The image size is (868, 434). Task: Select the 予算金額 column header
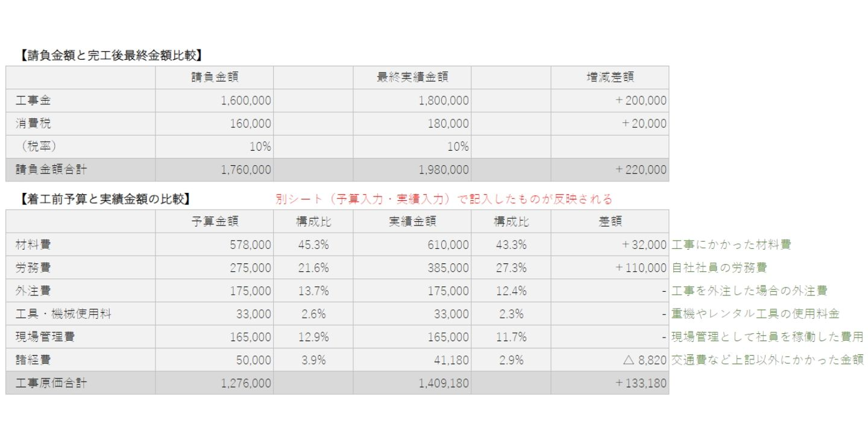[x=215, y=221]
